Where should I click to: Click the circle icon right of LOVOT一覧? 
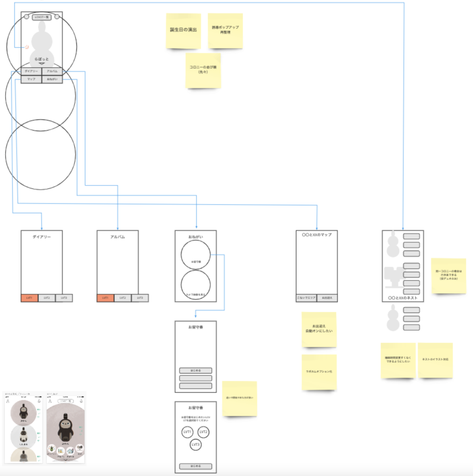coord(57,17)
